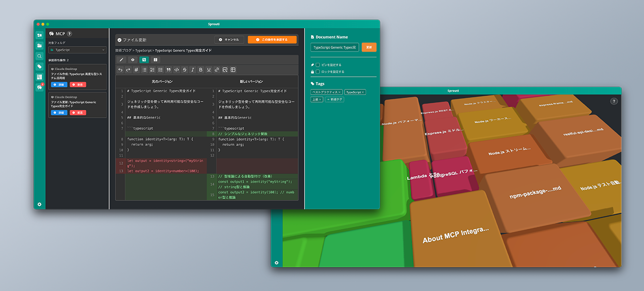Viewport: 644px width, 291px height.
Task: Insert a link using the chain icon
Action: click(x=217, y=70)
